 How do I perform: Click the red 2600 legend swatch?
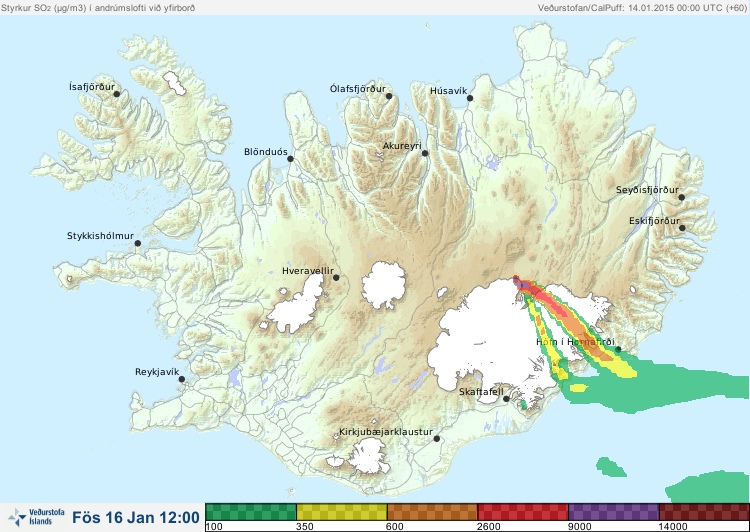pyautogui.click(x=523, y=512)
